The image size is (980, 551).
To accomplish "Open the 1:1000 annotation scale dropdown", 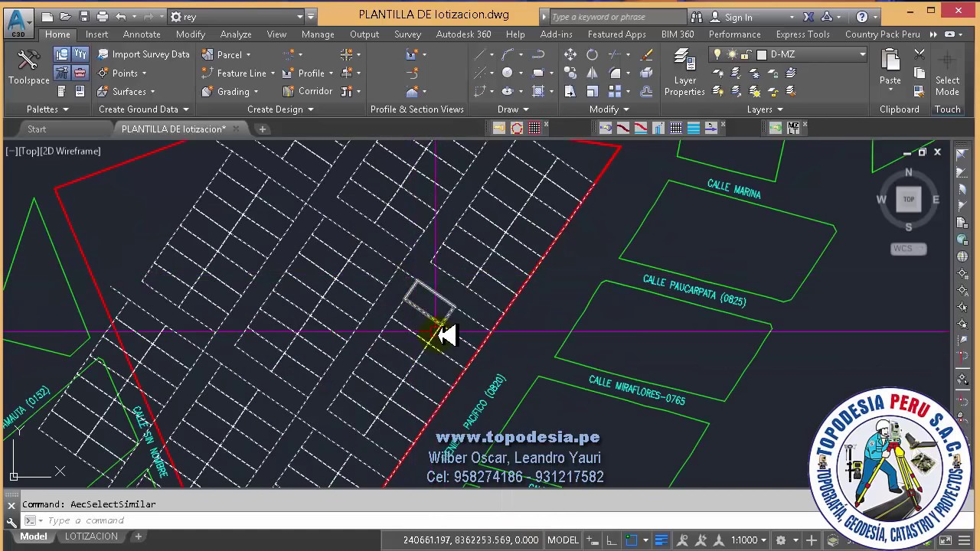I will (749, 540).
